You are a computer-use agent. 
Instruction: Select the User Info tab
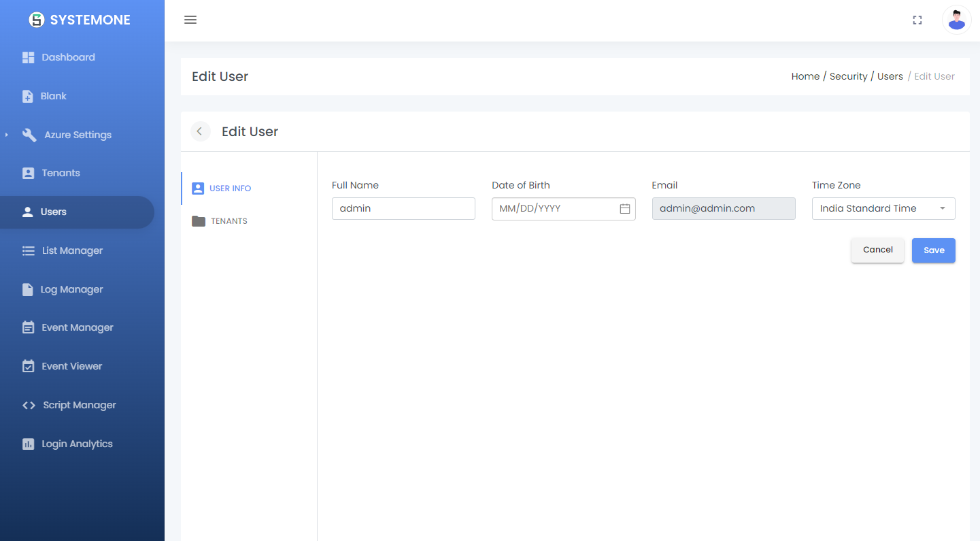tap(230, 188)
